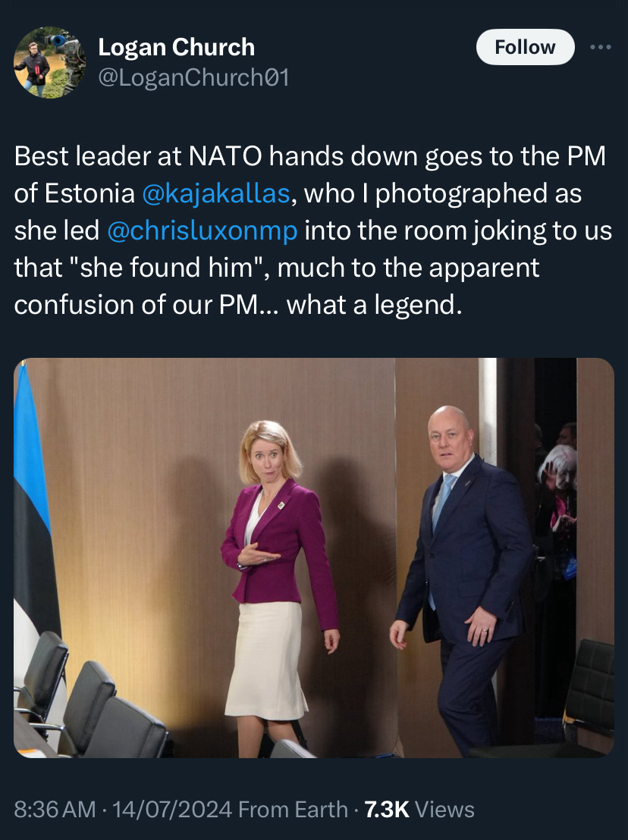Click the 8:36 AM timestamp
Screen dimensions: 628x840
[55, 810]
